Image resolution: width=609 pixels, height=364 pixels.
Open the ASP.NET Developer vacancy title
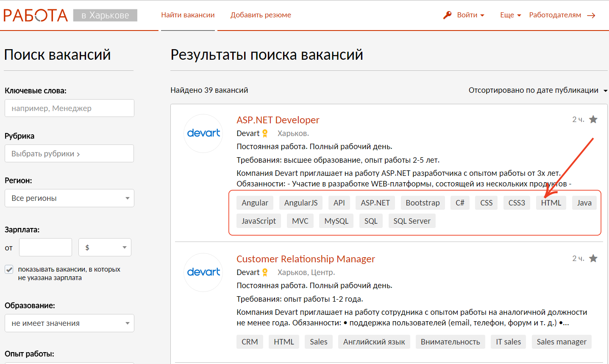click(x=278, y=120)
